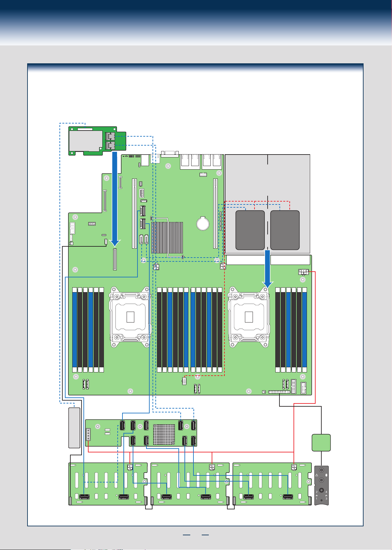This screenshot has height=550, width=392.
Task: Click the tall gray module left of the expander board
Action: pyautogui.click(x=74, y=428)
